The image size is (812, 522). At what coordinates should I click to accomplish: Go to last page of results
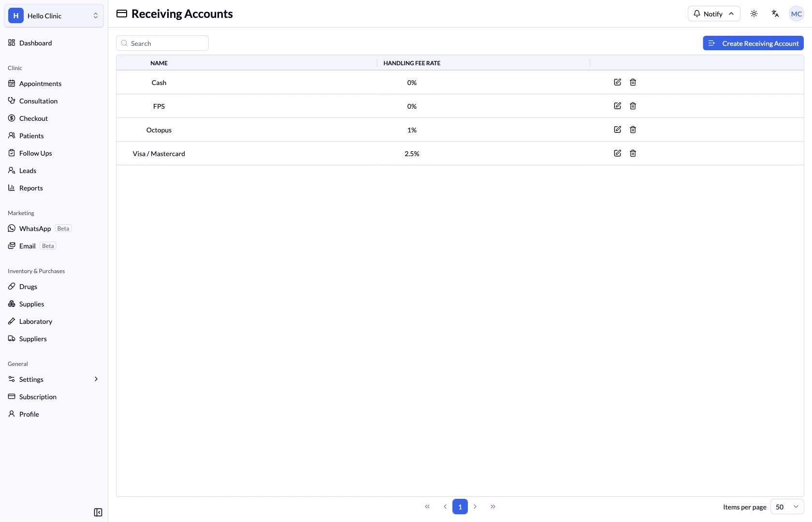493,507
